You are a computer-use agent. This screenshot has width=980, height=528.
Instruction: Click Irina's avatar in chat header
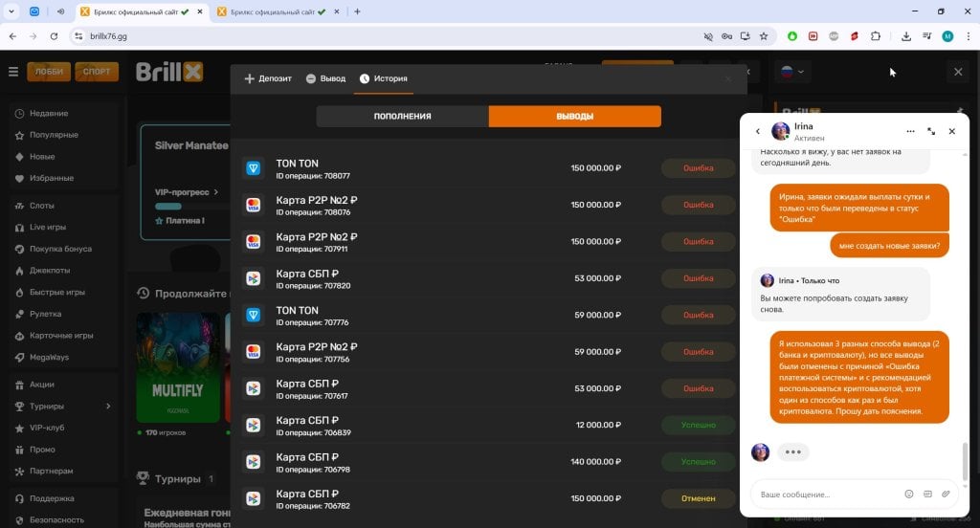(780, 131)
